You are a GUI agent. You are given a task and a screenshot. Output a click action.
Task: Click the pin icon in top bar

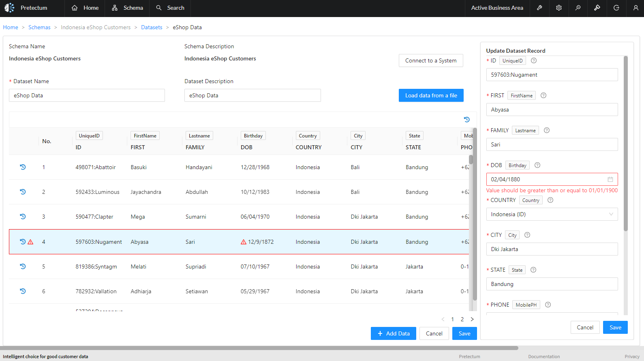point(597,8)
